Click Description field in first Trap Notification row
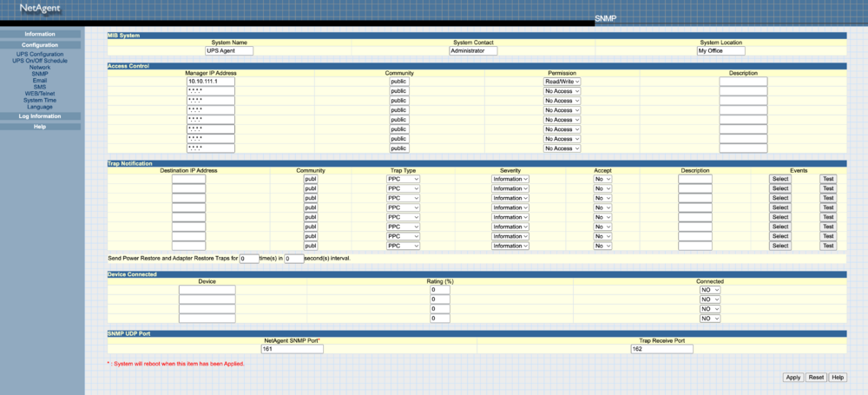 point(695,179)
